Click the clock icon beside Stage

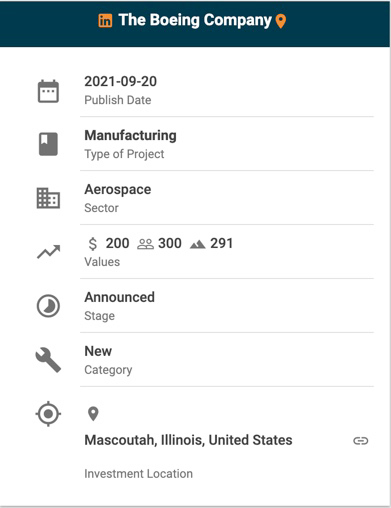(x=48, y=306)
